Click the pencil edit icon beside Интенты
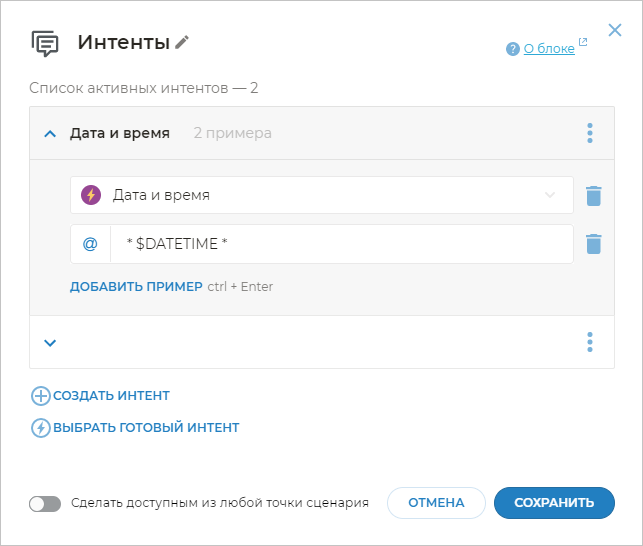This screenshot has height=546, width=643. pyautogui.click(x=182, y=42)
